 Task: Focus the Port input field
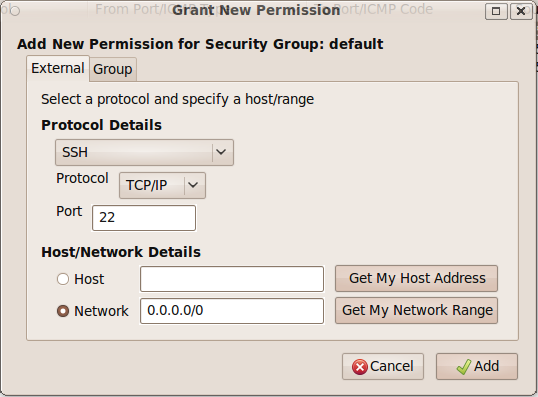point(144,218)
